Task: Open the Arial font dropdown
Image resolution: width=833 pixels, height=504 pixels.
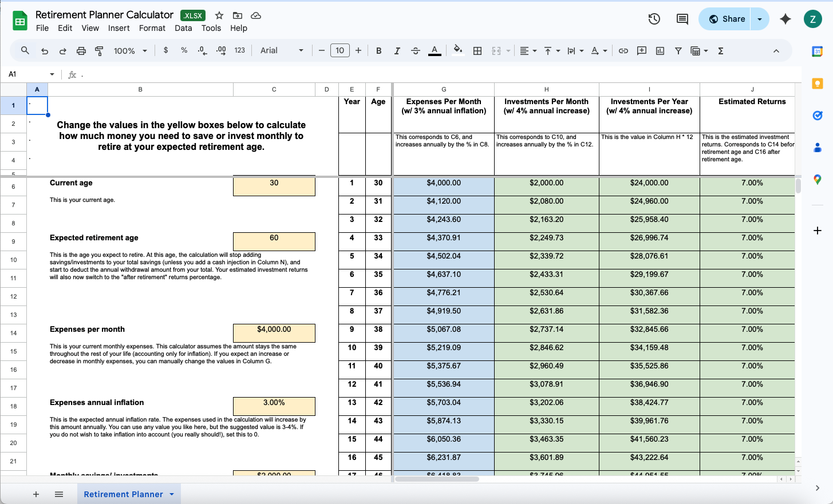Action: point(282,51)
